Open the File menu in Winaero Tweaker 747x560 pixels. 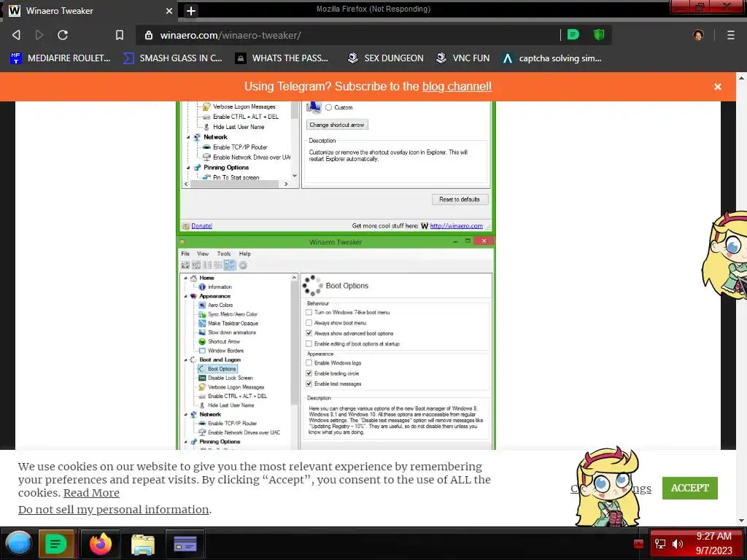185,254
